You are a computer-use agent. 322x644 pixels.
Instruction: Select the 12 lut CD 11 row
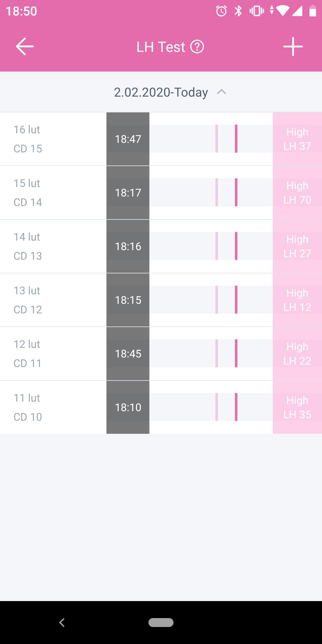tap(53, 354)
